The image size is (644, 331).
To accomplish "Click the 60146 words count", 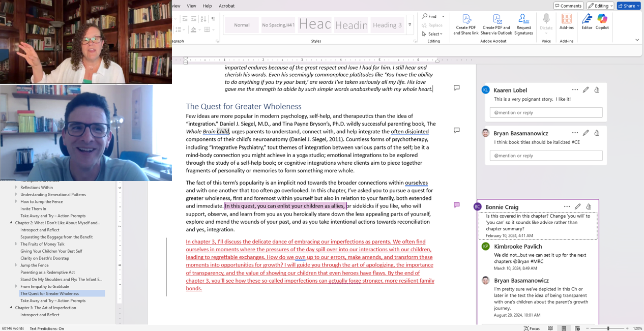I will [x=13, y=328].
